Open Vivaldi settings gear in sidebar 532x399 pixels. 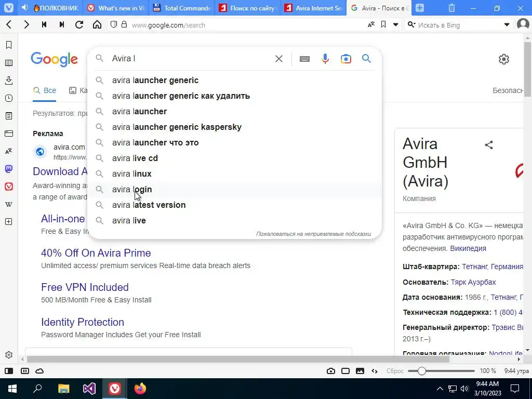[x=9, y=355]
